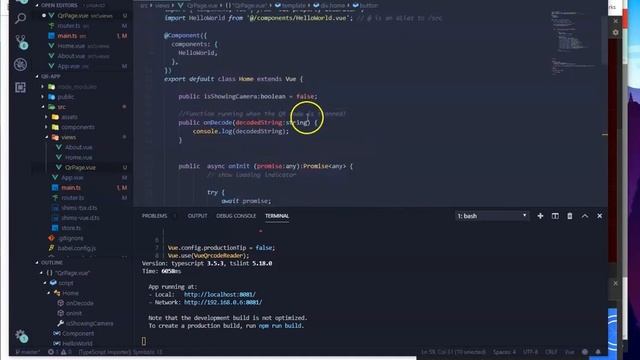The height and width of the screenshot is (360, 640).
Task: Open the Search view in activity bar
Action: pos(20,18)
